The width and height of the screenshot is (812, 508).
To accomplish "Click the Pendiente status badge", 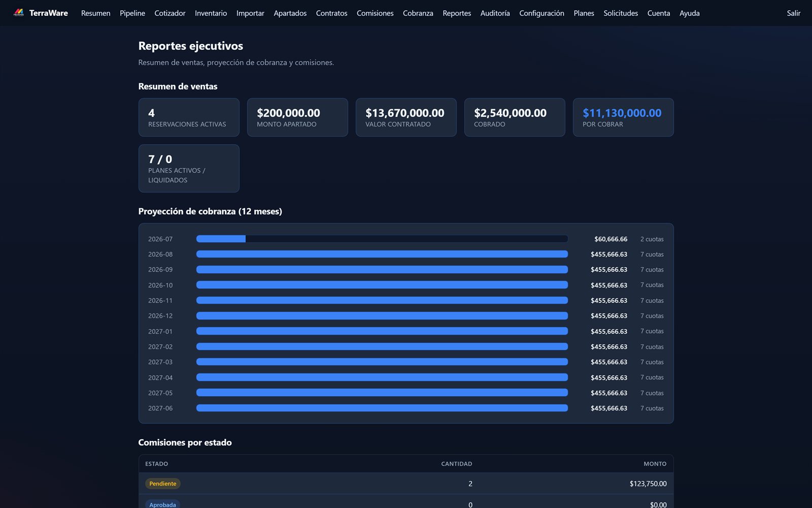I will pos(163,484).
